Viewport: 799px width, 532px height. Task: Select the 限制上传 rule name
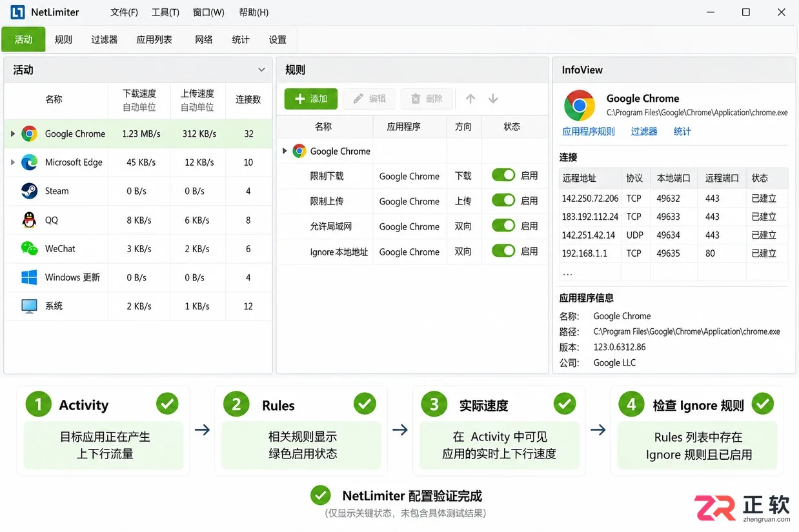pos(327,201)
